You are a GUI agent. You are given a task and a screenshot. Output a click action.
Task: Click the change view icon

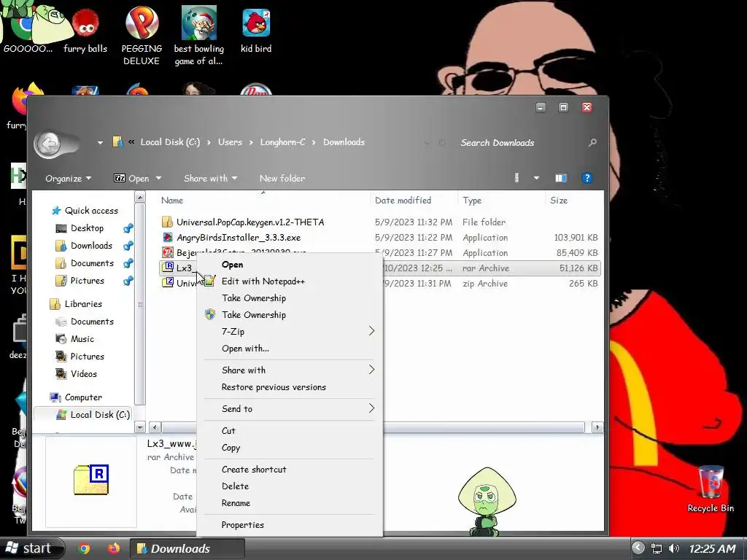point(517,178)
